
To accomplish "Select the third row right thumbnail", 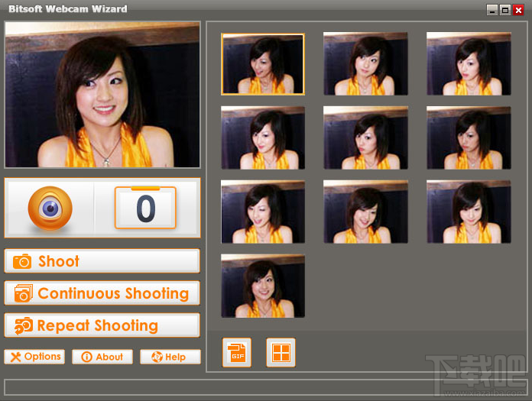I will tap(469, 212).
